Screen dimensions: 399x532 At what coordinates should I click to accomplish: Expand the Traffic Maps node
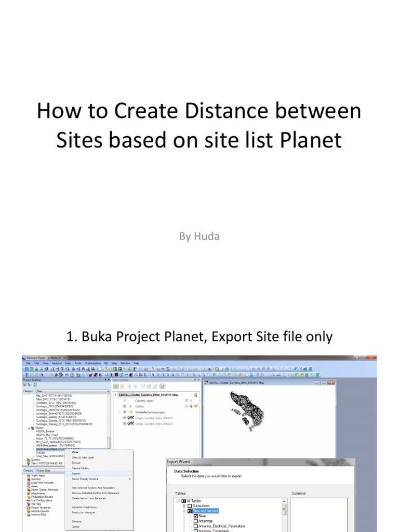pos(25,476)
